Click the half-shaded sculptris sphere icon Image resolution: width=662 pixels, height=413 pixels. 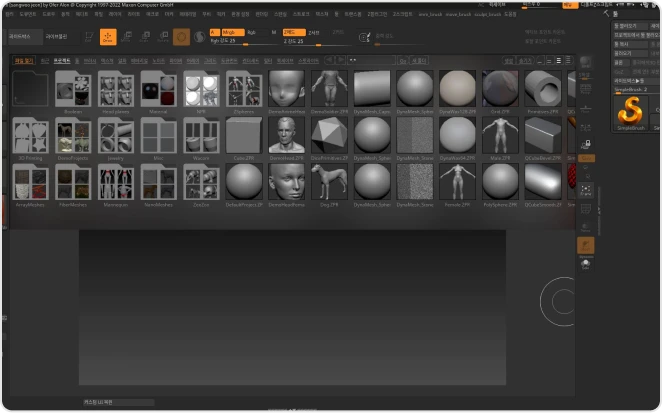tap(199, 37)
